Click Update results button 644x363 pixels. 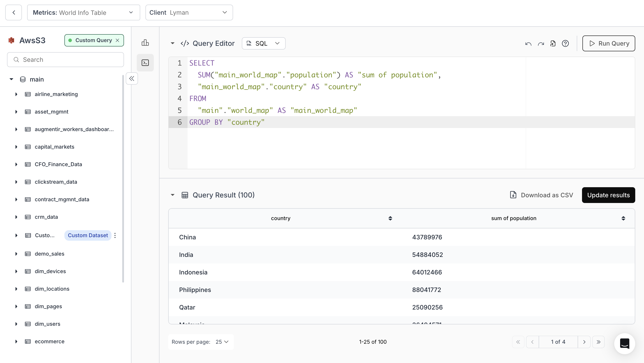coord(608,195)
